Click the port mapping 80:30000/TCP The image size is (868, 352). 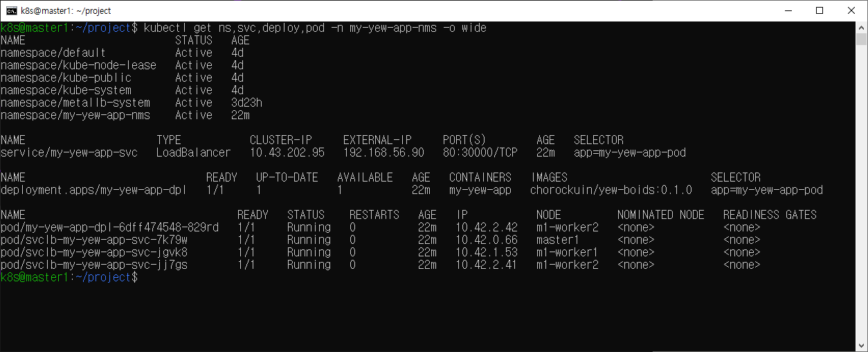pyautogui.click(x=480, y=152)
